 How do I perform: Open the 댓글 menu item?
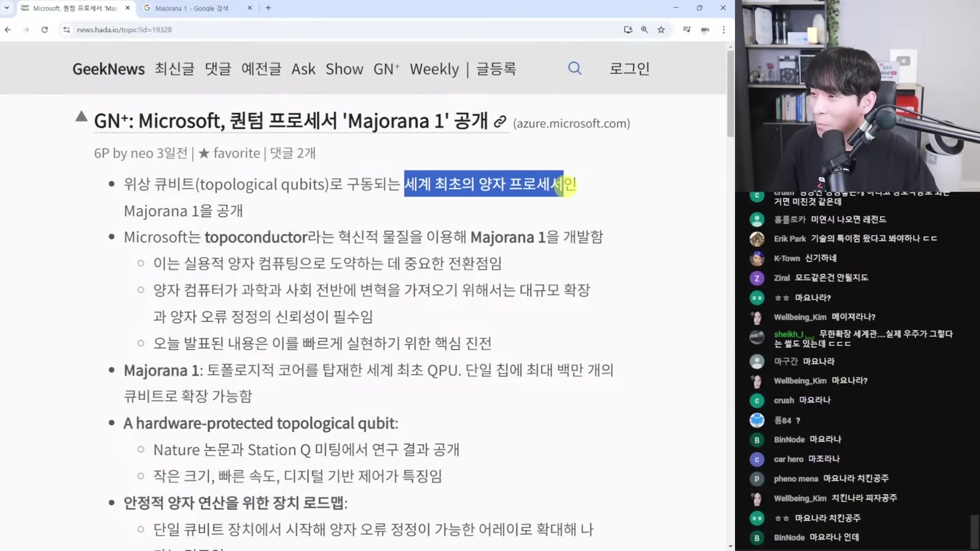coord(218,69)
